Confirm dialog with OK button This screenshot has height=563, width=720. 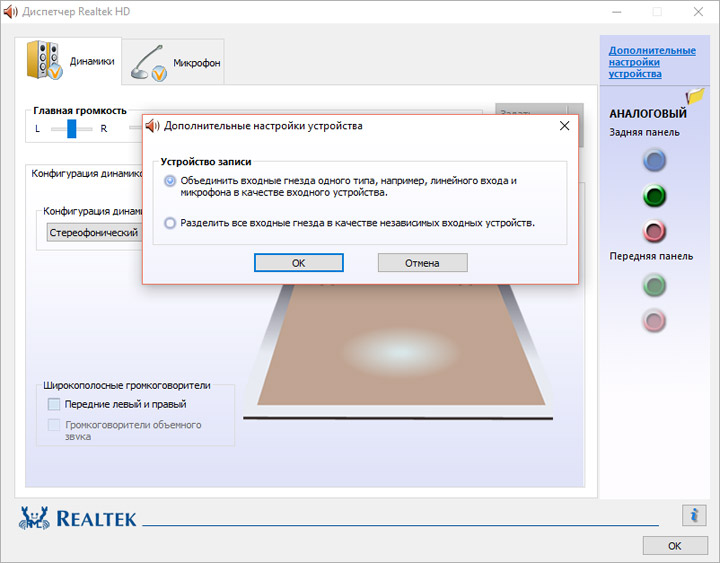click(298, 263)
